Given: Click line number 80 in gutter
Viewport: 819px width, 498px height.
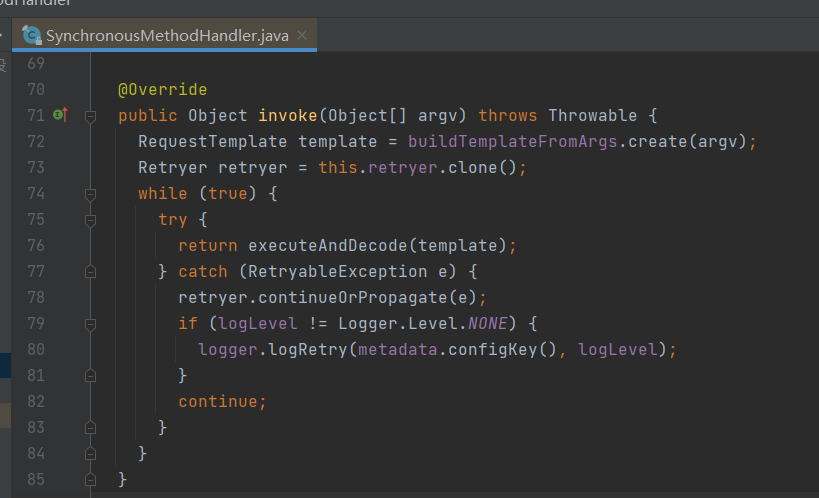Looking at the screenshot, I should pos(36,350).
